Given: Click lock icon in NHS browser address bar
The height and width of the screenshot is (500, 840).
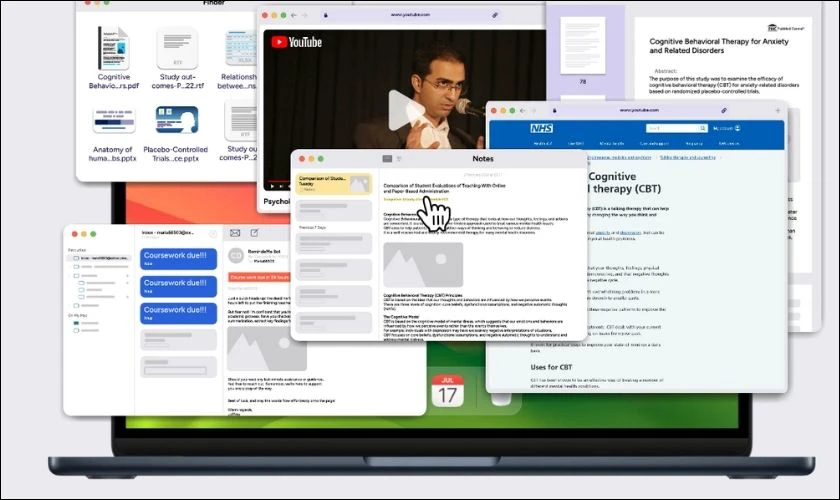Looking at the screenshot, I should point(554,111).
